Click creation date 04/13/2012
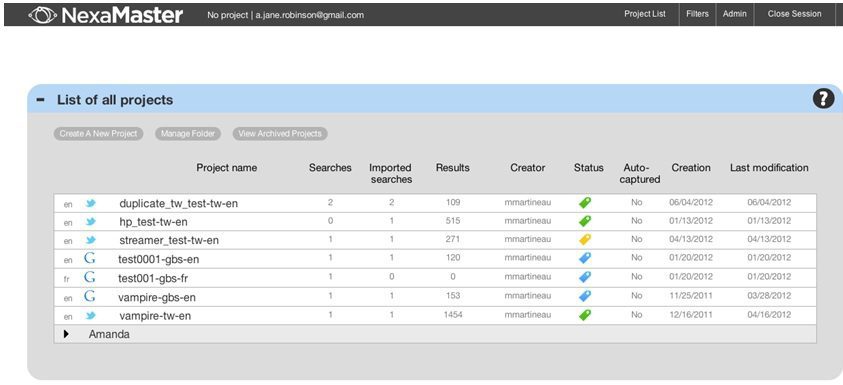The image size is (843, 385). coord(691,239)
